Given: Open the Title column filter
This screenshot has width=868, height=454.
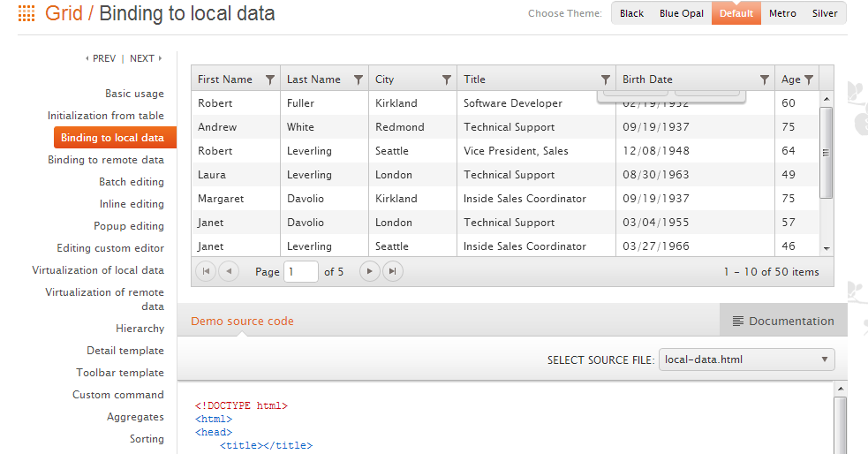Looking at the screenshot, I should (606, 79).
